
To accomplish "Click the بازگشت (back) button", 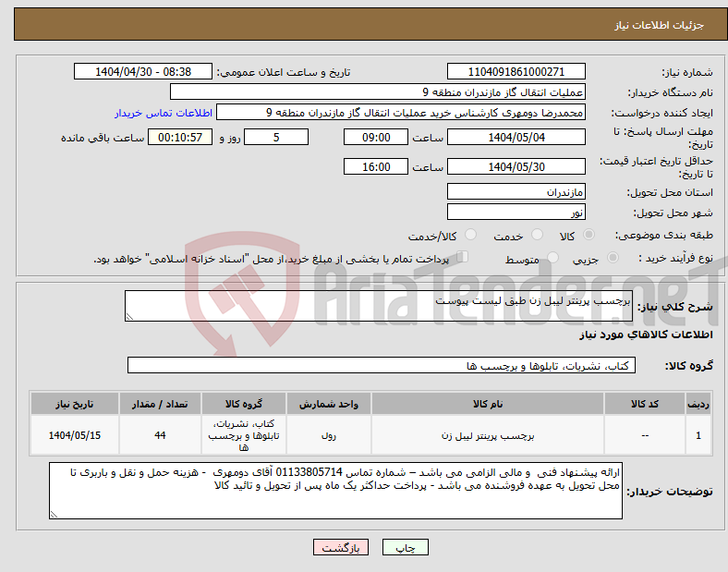I will (341, 548).
